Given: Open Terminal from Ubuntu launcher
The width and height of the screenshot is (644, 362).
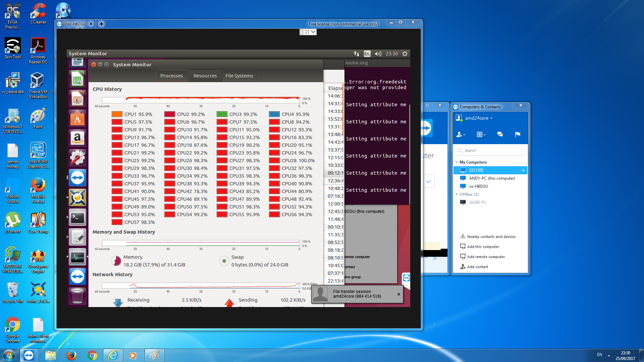Looking at the screenshot, I should click(x=77, y=218).
